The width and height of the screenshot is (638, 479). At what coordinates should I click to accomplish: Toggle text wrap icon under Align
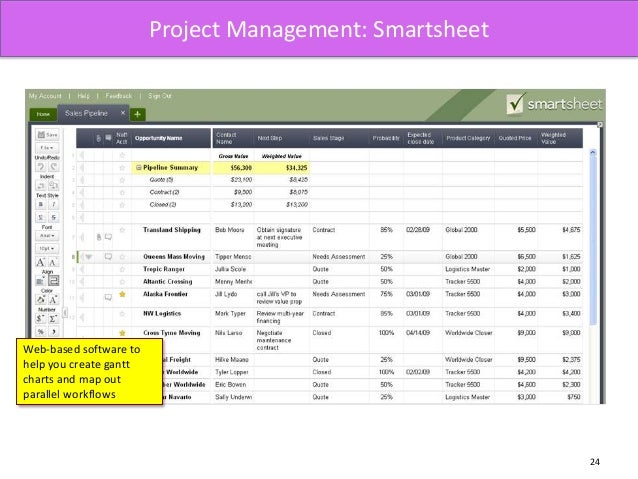[x=54, y=280]
